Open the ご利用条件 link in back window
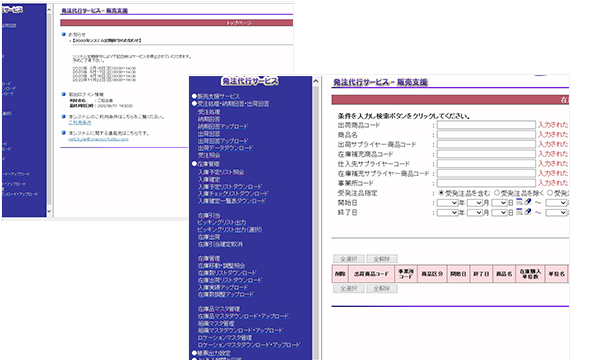 (80, 122)
